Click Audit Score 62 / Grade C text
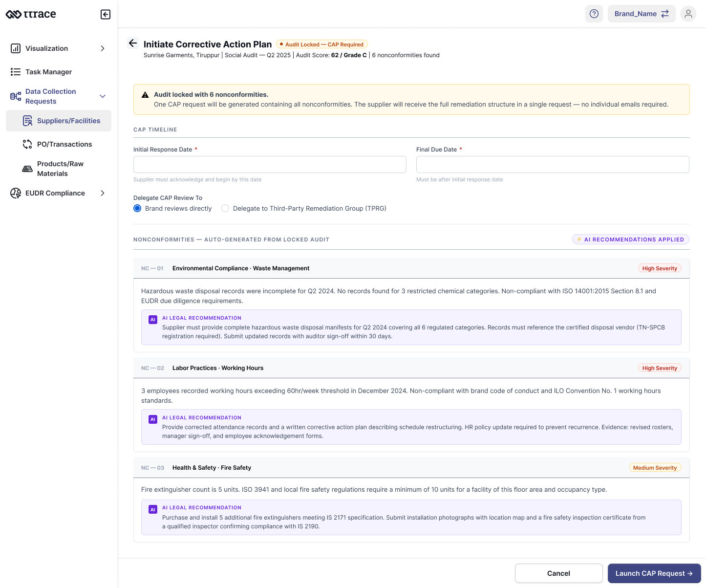Screen dimensions: 706x588 [x=331, y=55]
